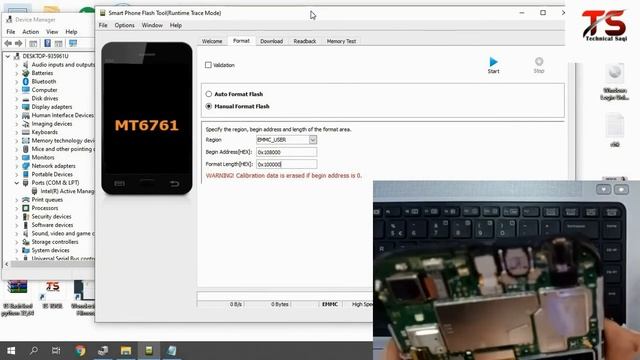Expand Audio inputs and outputs node

coord(17,65)
